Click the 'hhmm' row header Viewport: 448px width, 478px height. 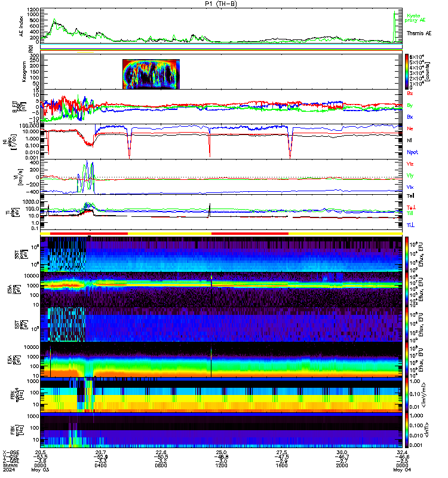pyautogui.click(x=10, y=465)
